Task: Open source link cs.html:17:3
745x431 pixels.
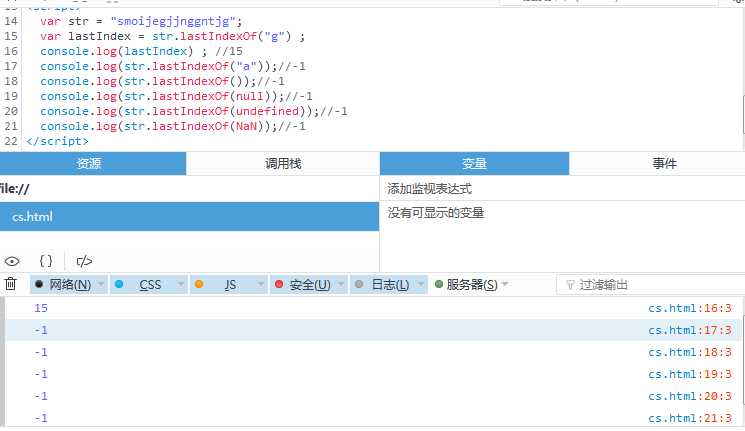Action: [690, 330]
